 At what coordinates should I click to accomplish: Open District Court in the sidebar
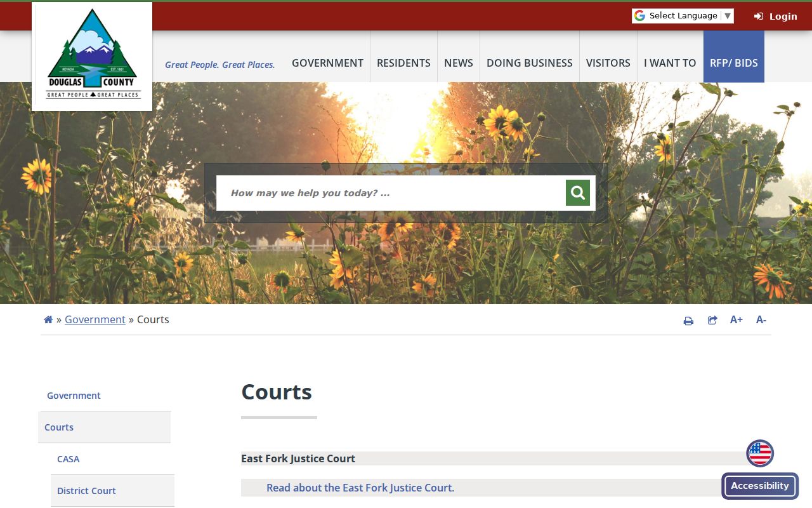(112, 491)
